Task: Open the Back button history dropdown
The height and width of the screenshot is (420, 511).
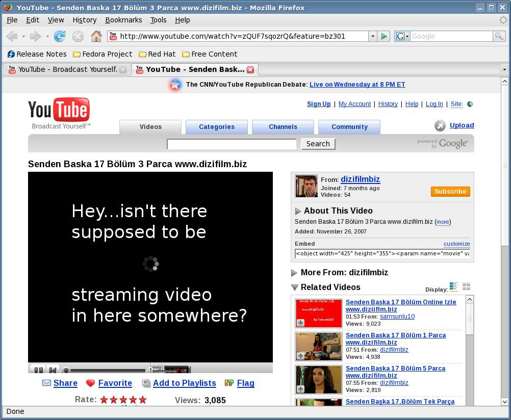Action: coord(23,37)
